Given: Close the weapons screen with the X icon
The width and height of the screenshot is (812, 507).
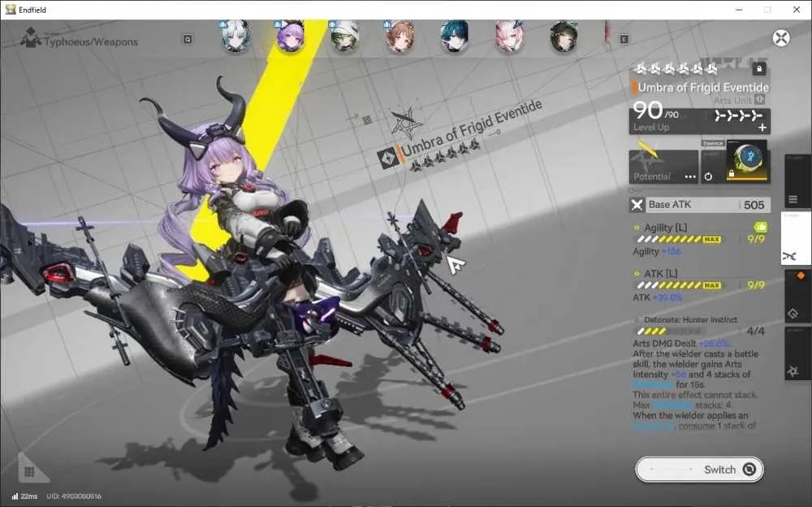Looking at the screenshot, I should (781, 38).
